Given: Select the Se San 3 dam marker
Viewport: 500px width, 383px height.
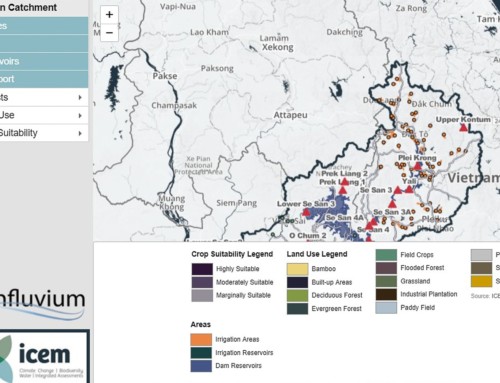Looking at the screenshot, I should pyautogui.click(x=398, y=190).
